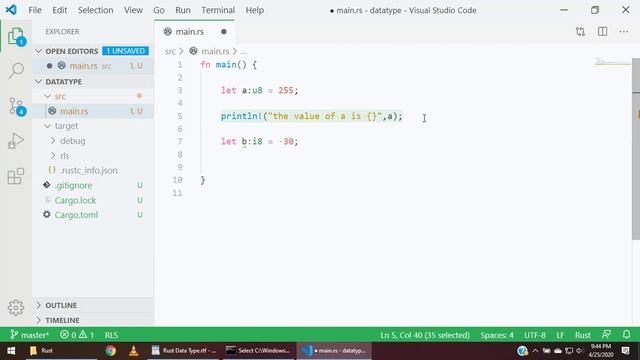This screenshot has width=640, height=360.
Task: Select main.rs in Open Editors list
Action: click(x=93, y=66)
